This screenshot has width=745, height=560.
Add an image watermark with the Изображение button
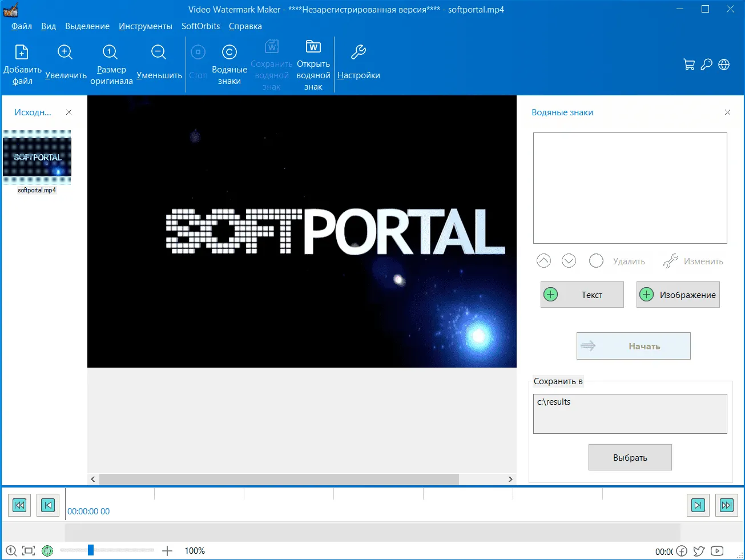tap(678, 295)
